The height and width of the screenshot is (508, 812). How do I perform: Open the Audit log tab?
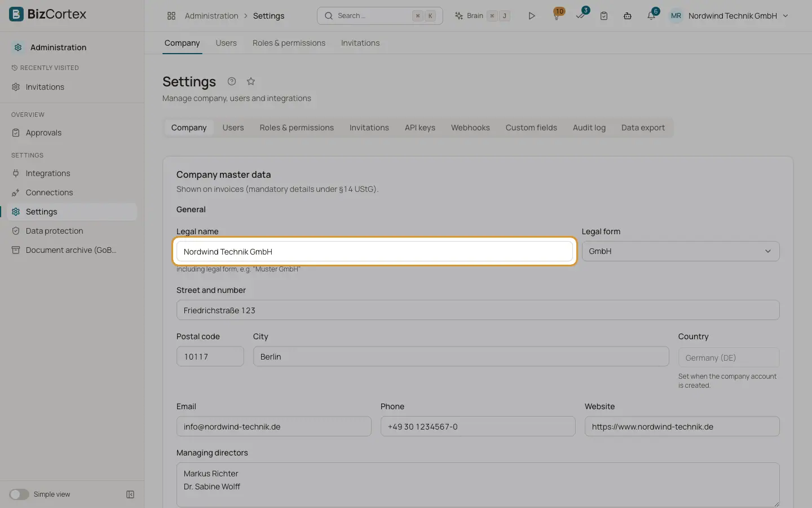(589, 128)
